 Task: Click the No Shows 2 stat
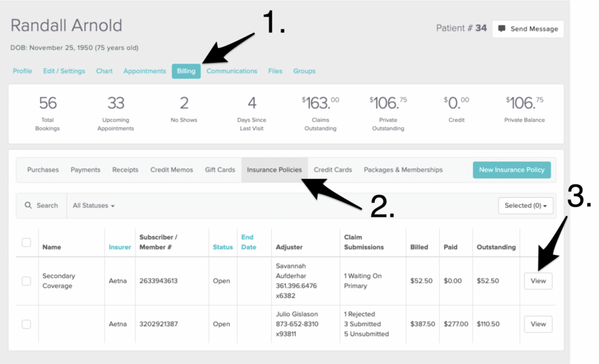click(x=184, y=110)
